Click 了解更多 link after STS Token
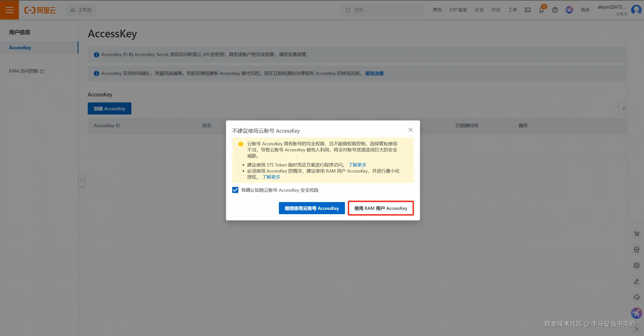The width and height of the screenshot is (644, 336). [x=357, y=165]
